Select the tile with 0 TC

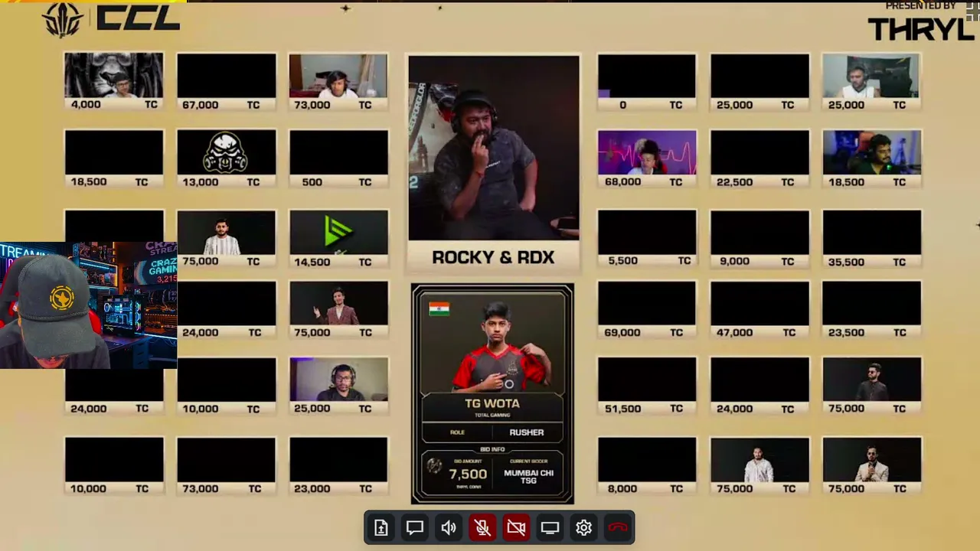click(x=647, y=82)
